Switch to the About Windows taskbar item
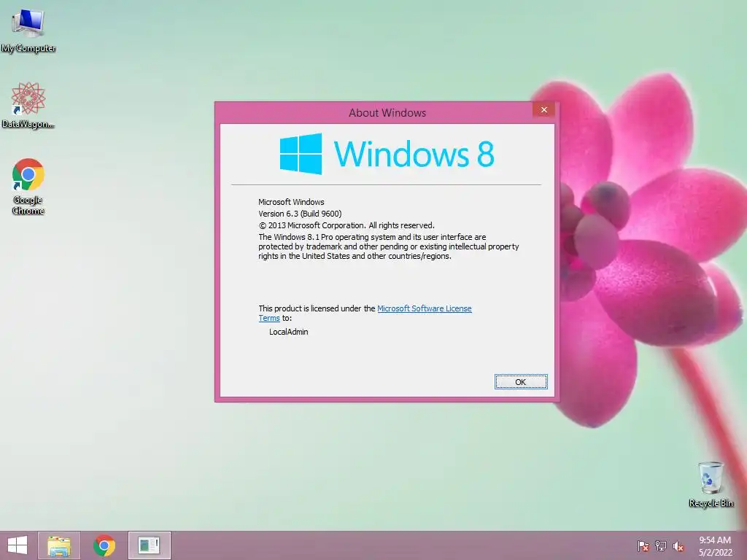 coord(149,545)
